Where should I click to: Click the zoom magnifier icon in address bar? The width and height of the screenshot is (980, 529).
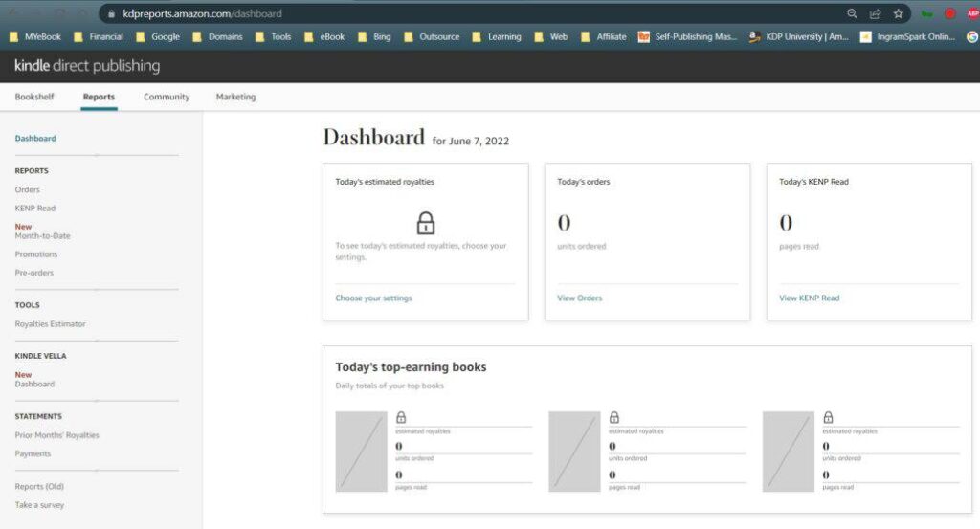tap(852, 13)
